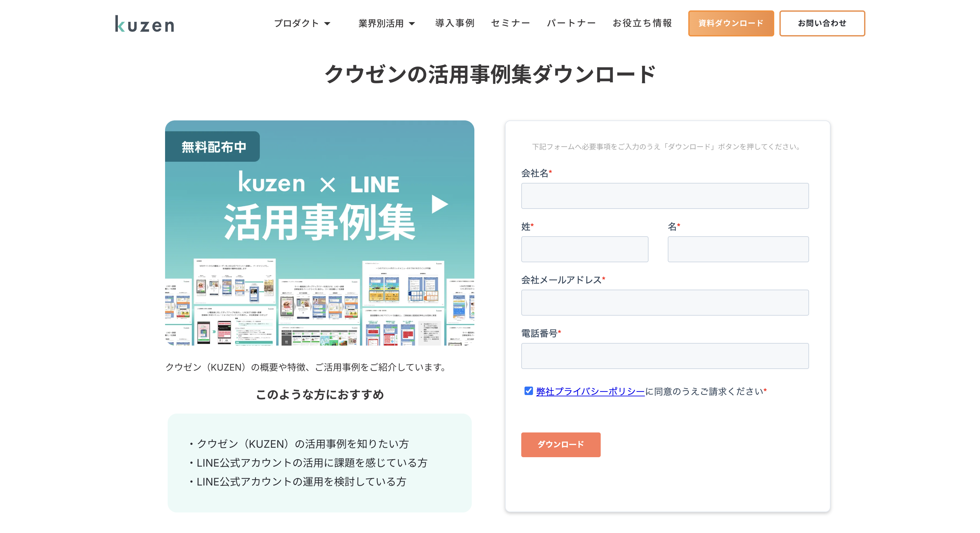Expand the 業界別活用 dropdown menu
Viewport: 980px width, 533px height.
[x=386, y=23]
